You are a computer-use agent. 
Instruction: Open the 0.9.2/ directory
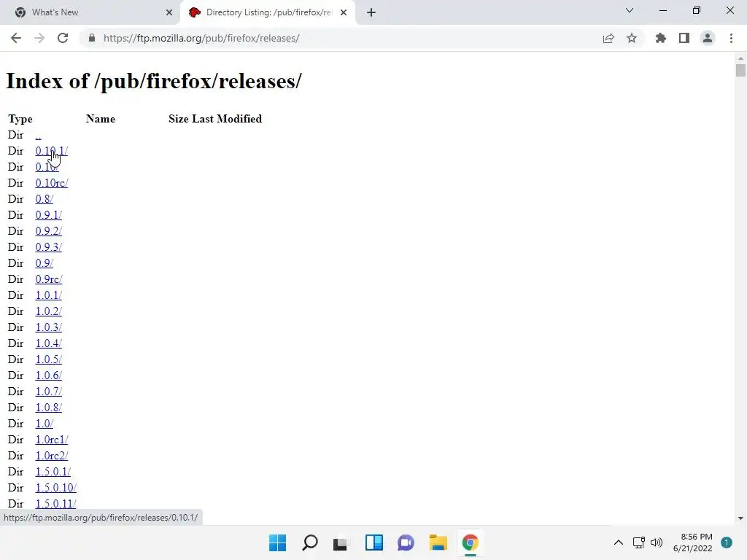(49, 231)
